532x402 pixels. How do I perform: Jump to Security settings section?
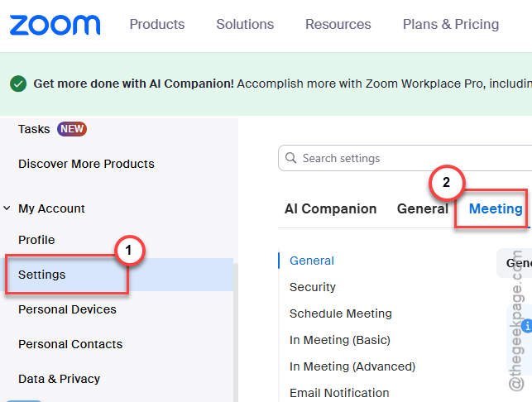pos(313,287)
